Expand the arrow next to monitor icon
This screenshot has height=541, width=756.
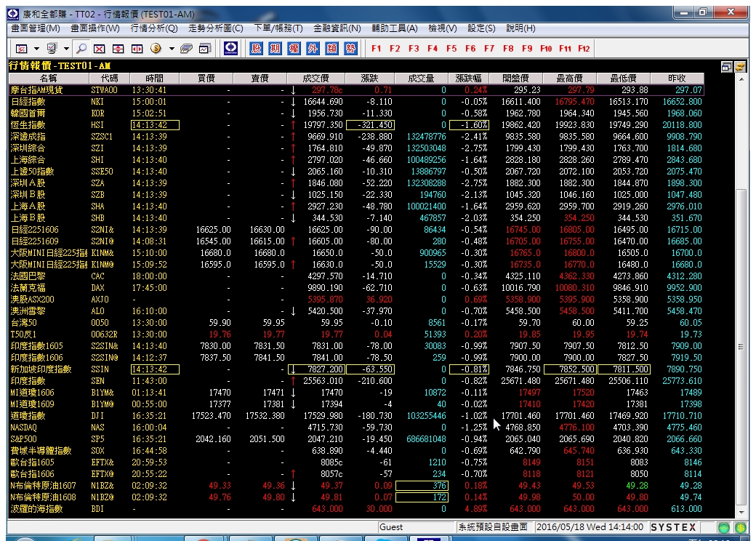[66, 49]
